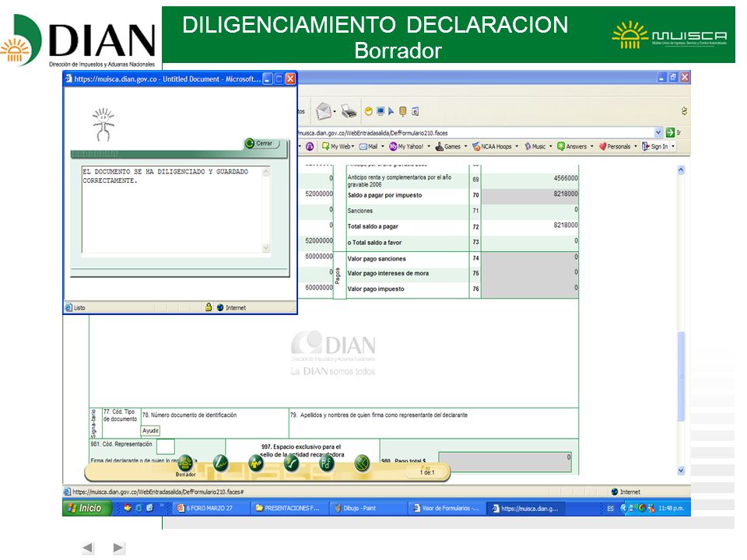
Task: Click the popup message text area
Action: [x=172, y=209]
